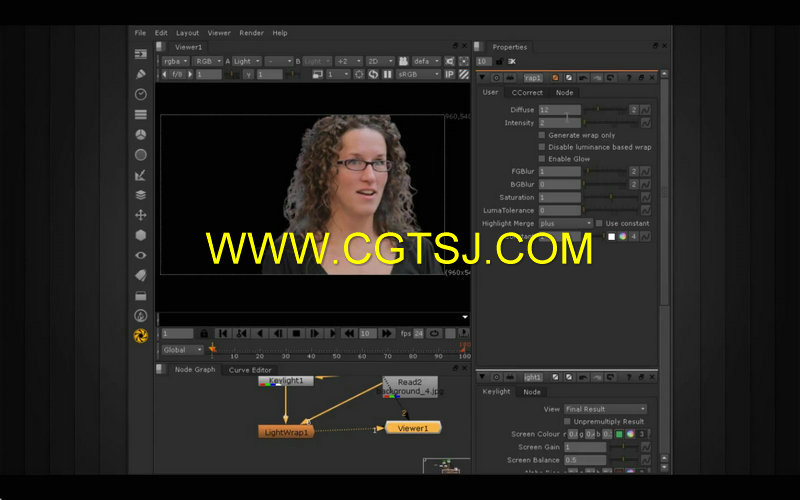Open the Transform nodes move-arrows icon

tap(141, 215)
